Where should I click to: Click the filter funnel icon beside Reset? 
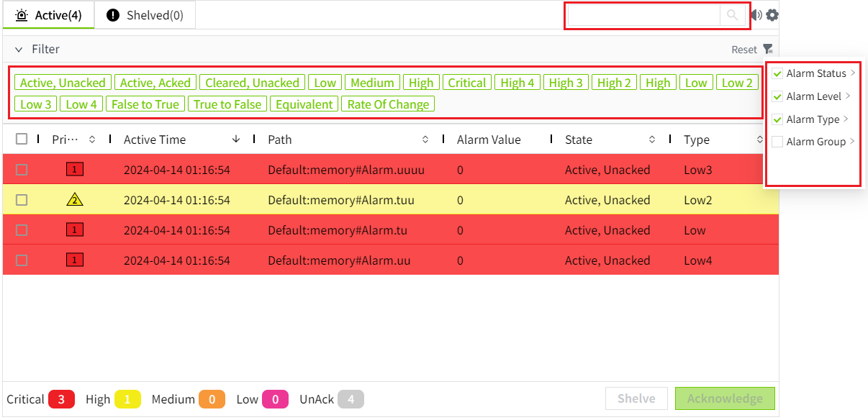(x=768, y=49)
